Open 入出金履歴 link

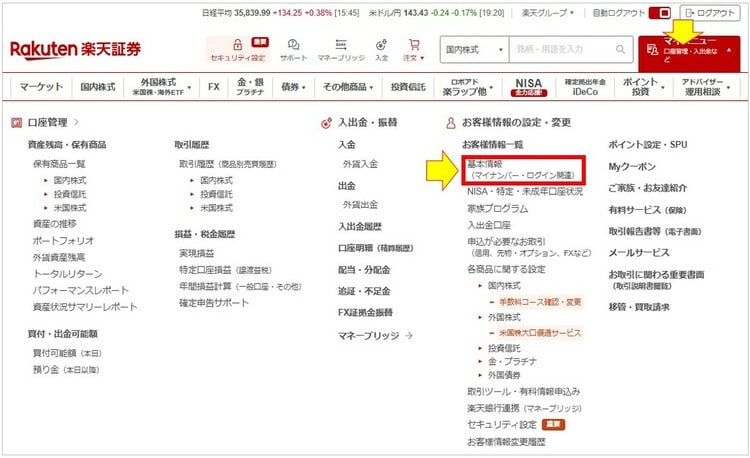coord(360,227)
